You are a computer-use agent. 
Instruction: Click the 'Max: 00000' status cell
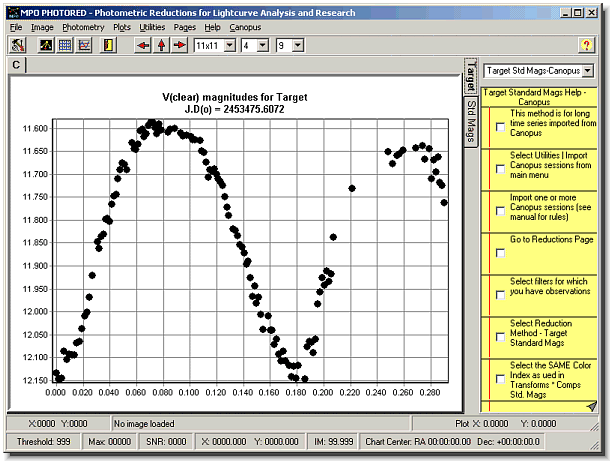pyautogui.click(x=109, y=442)
